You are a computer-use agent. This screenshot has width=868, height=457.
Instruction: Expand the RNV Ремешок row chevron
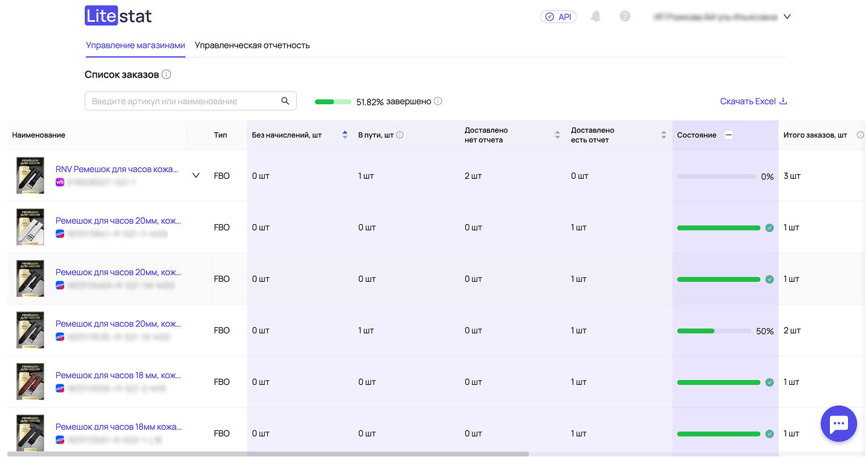[x=196, y=176]
